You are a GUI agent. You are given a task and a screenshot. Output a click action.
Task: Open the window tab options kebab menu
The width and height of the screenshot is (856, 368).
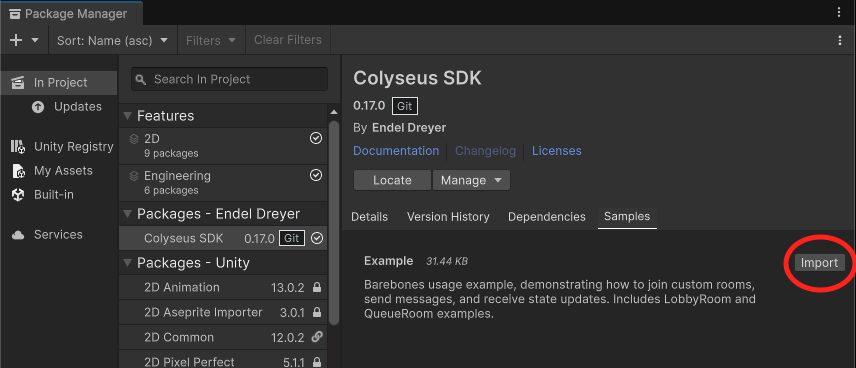coord(840,12)
